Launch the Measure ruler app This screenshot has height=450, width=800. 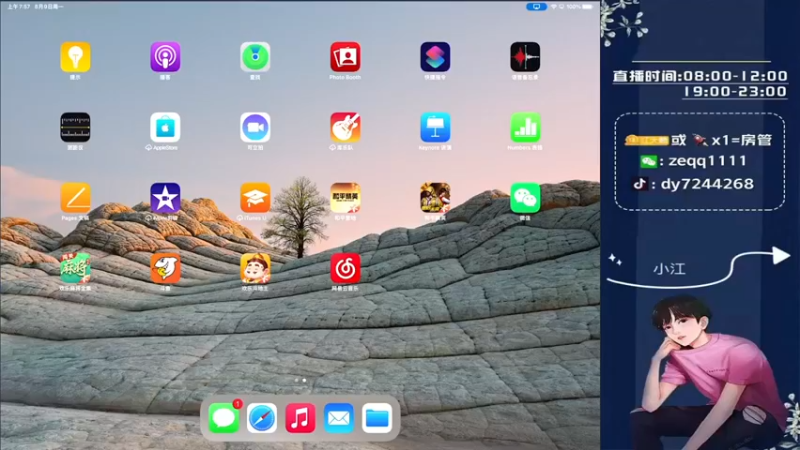tap(76, 127)
